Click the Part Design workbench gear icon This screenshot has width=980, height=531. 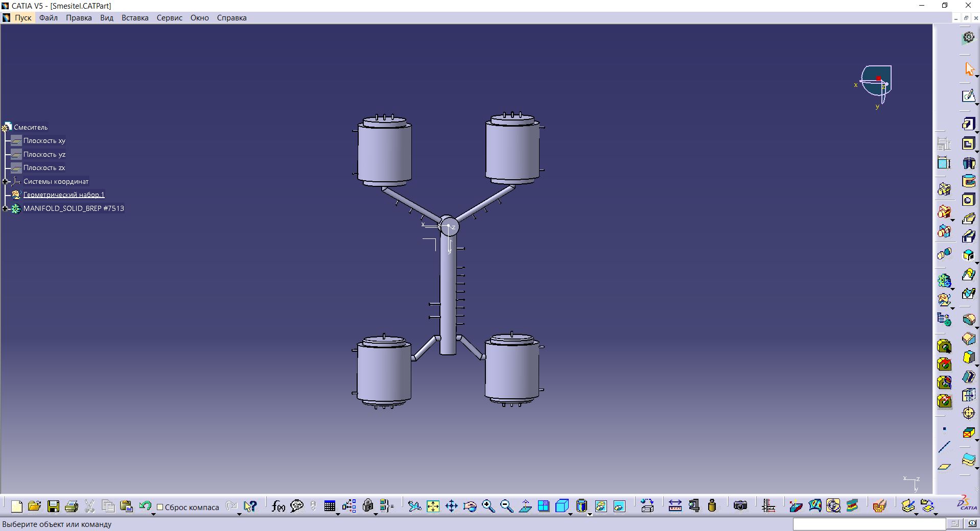click(968, 37)
